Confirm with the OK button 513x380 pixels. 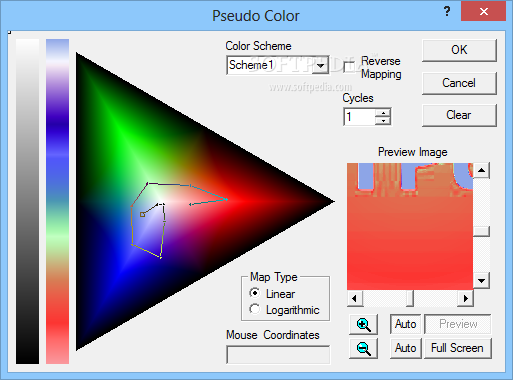coord(459,50)
